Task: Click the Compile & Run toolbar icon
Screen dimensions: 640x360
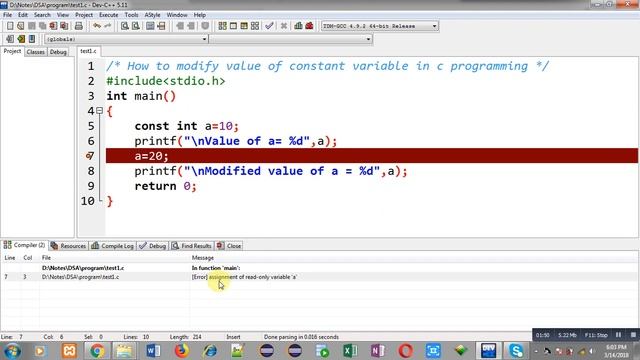Action: coord(244,26)
